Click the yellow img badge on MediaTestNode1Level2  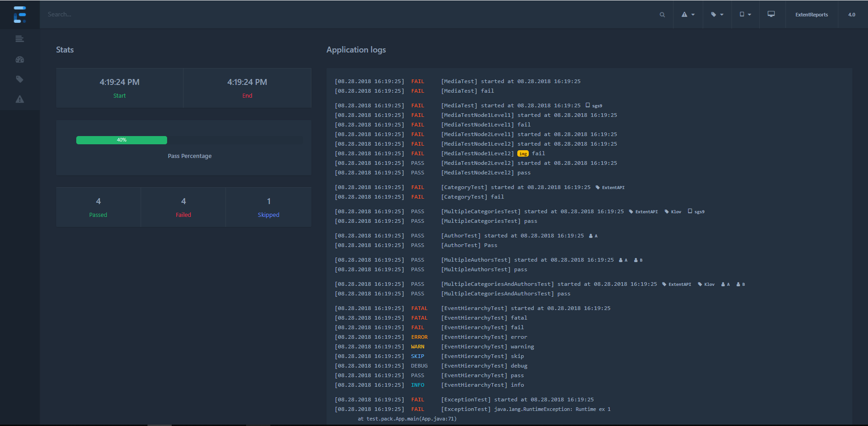click(523, 154)
